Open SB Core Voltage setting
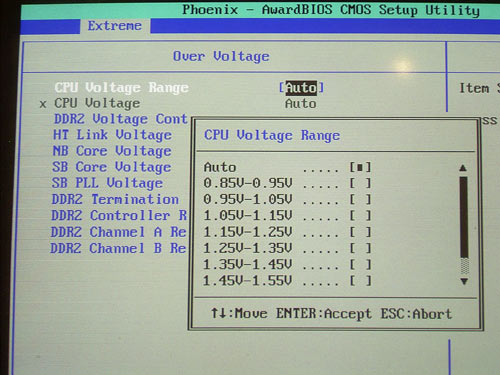500x375 pixels. pyautogui.click(x=112, y=167)
